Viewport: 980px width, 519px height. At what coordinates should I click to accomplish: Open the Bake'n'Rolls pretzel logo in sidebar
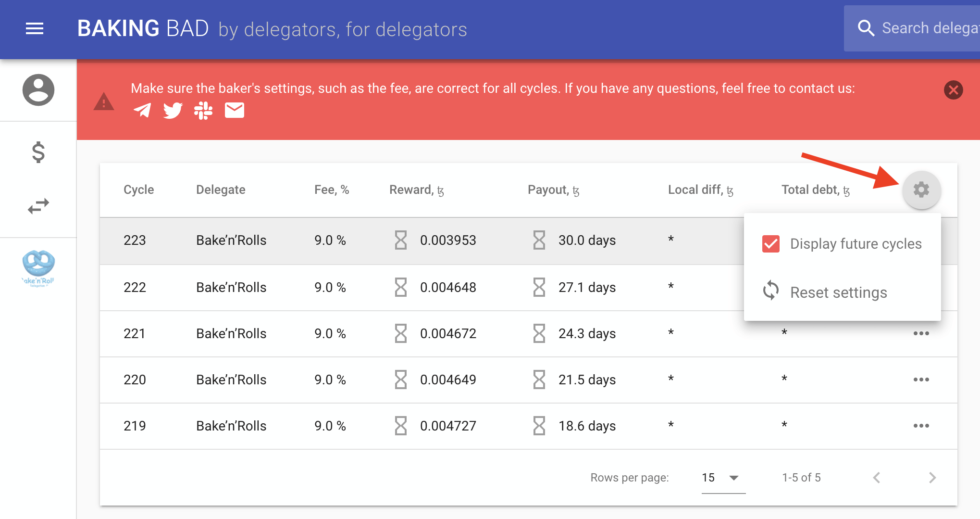(38, 268)
